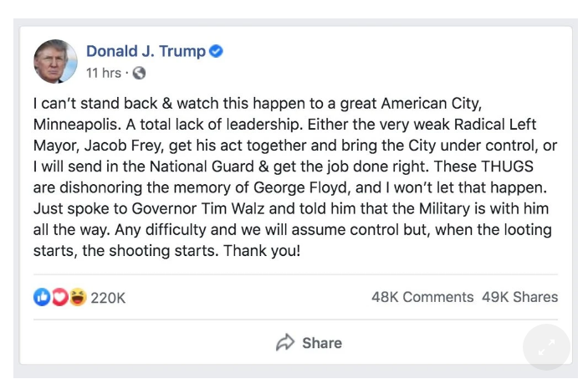This screenshot has width=588, height=384.
Task: View the 49K Shares list
Action: pos(519,297)
